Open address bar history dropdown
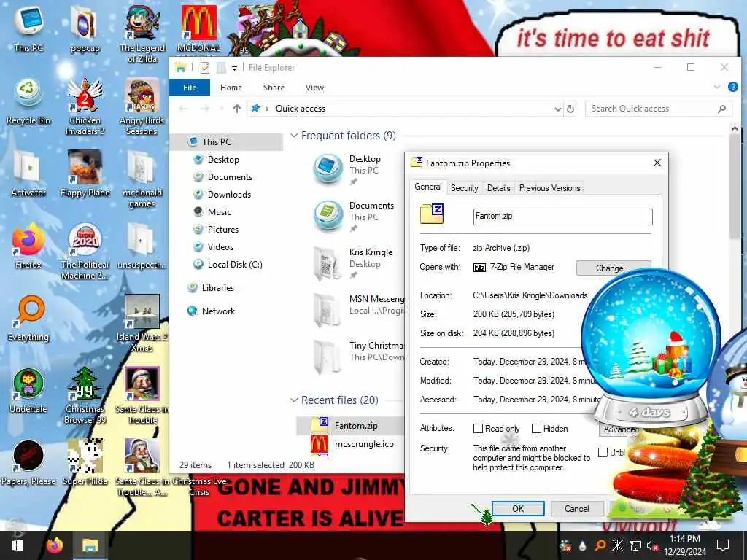Image resolution: width=747 pixels, height=560 pixels. tap(557, 109)
